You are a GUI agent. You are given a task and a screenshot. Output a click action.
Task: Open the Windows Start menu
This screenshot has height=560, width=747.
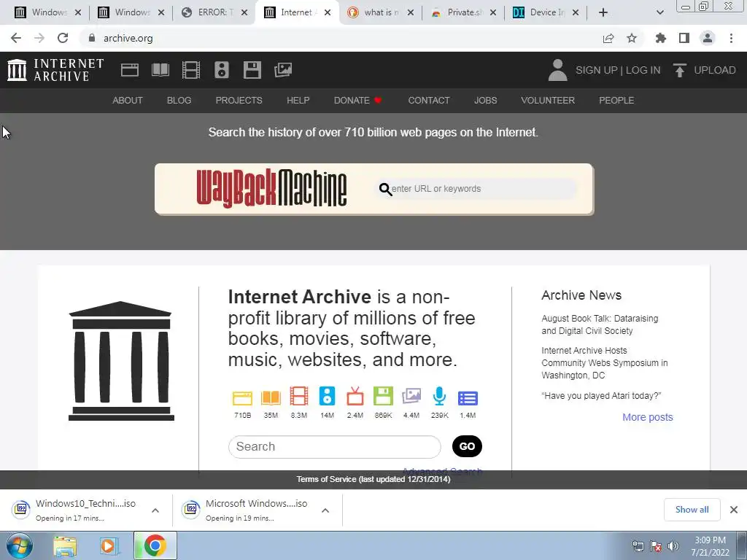pyautogui.click(x=20, y=545)
